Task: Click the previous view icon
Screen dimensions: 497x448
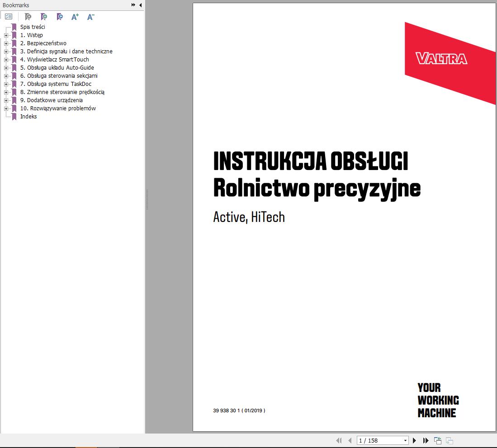Action: 438,440
